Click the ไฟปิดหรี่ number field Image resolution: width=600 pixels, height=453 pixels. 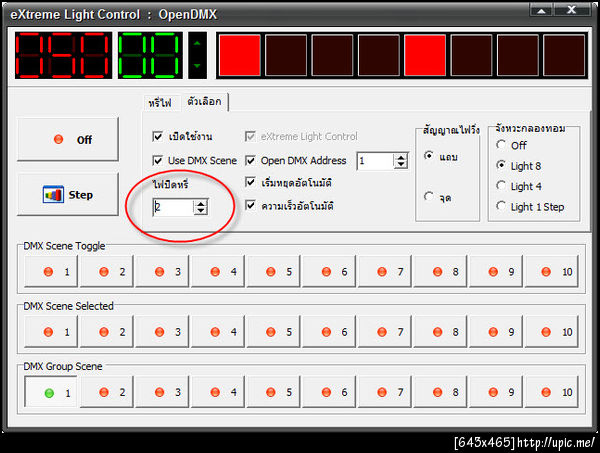point(173,207)
